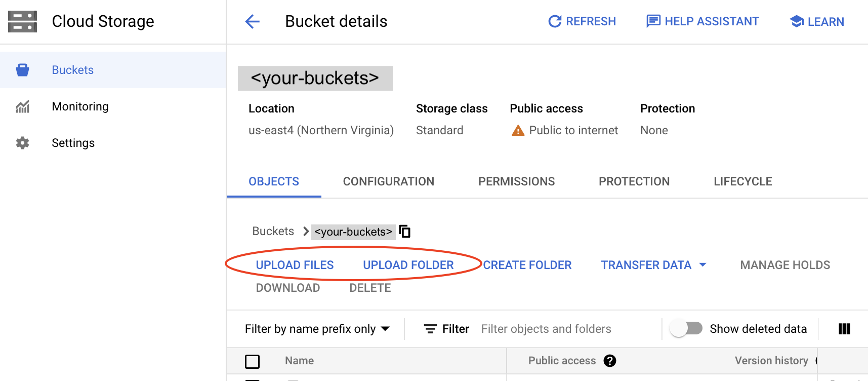The width and height of the screenshot is (868, 381).
Task: Click the back arrow icon
Action: [x=252, y=21]
